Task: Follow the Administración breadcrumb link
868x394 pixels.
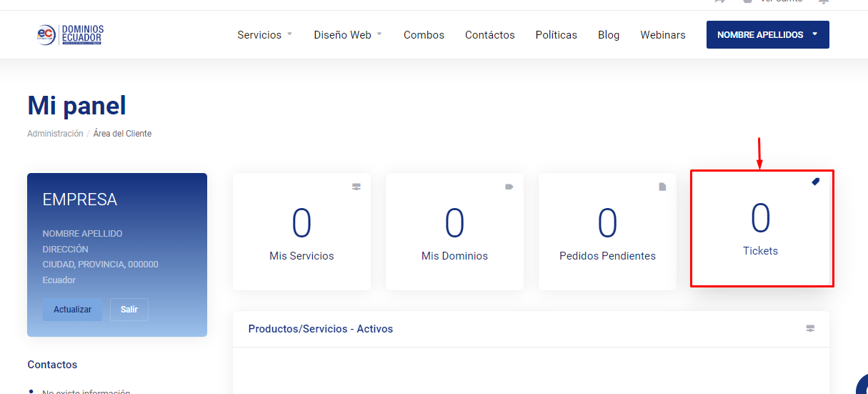Action: pyautogui.click(x=55, y=134)
